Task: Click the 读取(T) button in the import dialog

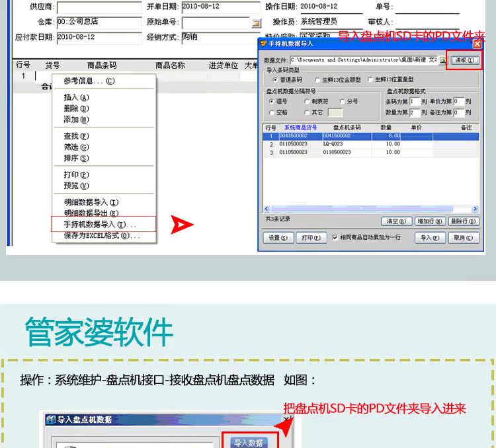Action: (464, 60)
